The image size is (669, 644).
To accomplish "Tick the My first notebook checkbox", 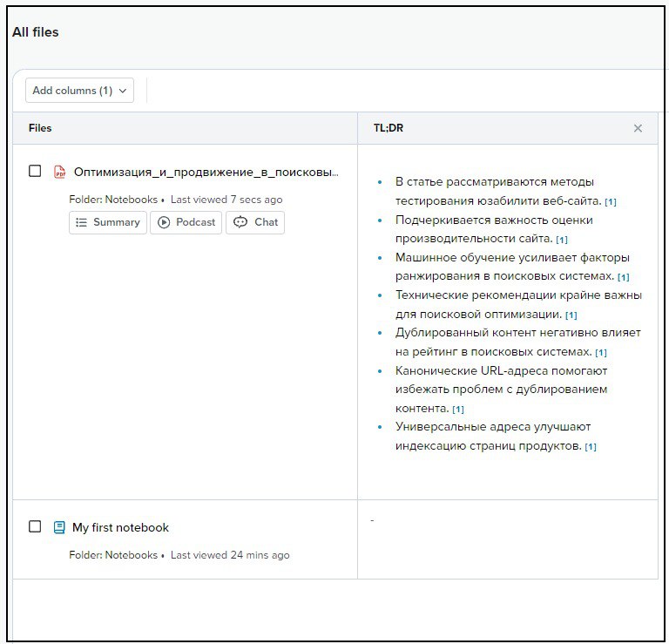I will click(35, 526).
